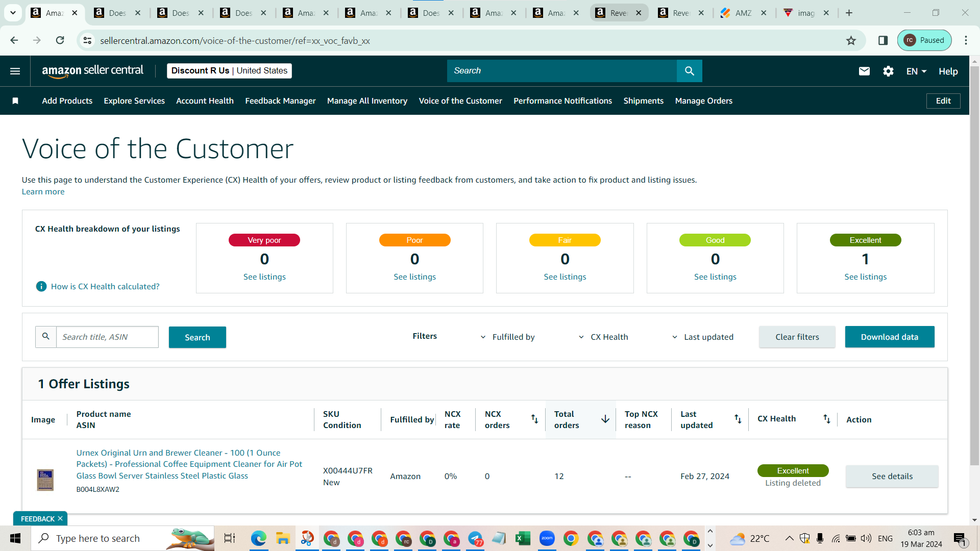The width and height of the screenshot is (980, 551).
Task: Click the Urnex product thumbnail image
Action: (45, 480)
